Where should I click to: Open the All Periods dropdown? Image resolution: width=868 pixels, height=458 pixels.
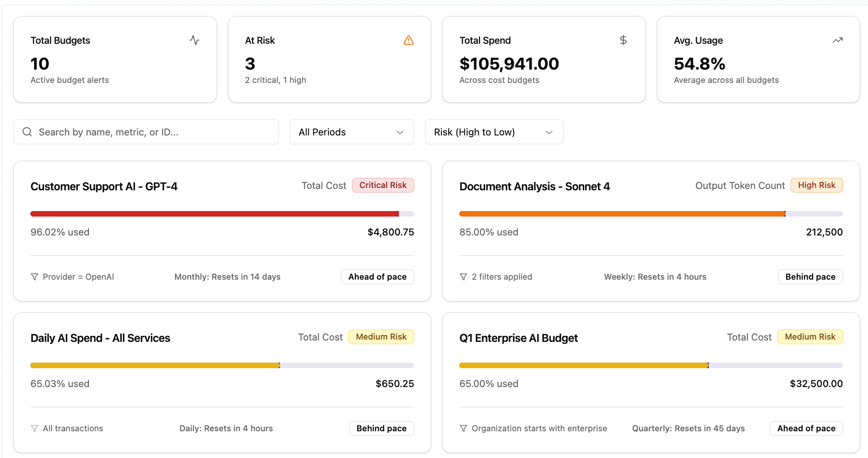pyautogui.click(x=352, y=132)
